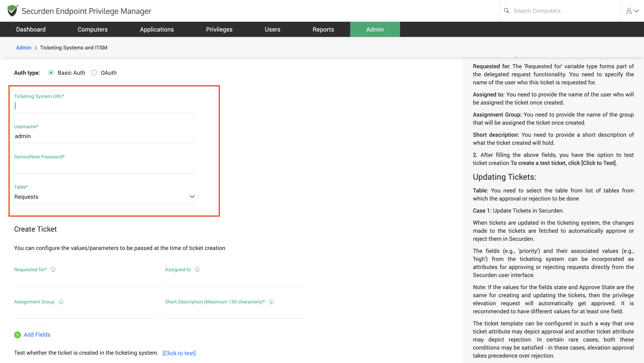The width and height of the screenshot is (644, 363).
Task: Click the Updating Tickets heading in help panel
Action: click(x=504, y=177)
